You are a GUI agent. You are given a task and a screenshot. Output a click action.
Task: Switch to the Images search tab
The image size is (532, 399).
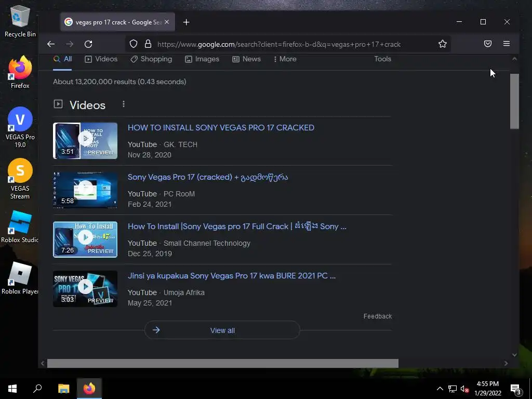pyautogui.click(x=202, y=59)
